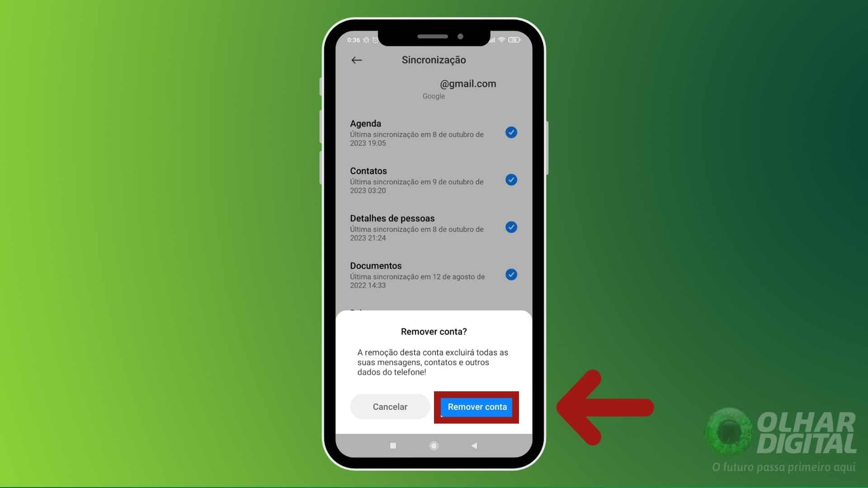Open the Gmail account details
868x488 pixels.
coord(434,88)
